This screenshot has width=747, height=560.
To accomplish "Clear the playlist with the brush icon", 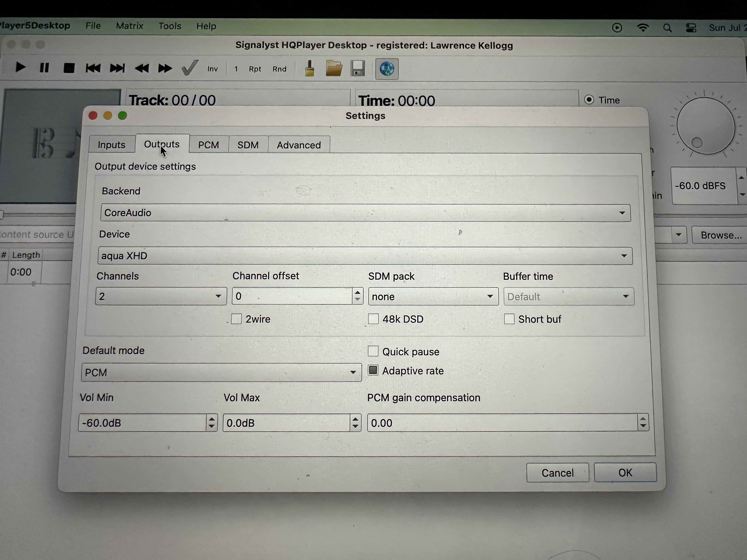I will (x=310, y=69).
